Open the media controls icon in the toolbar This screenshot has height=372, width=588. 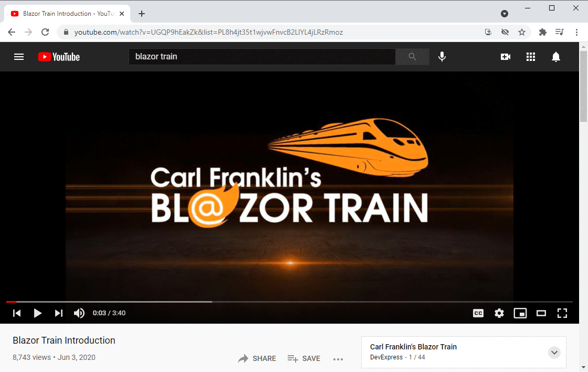(560, 32)
